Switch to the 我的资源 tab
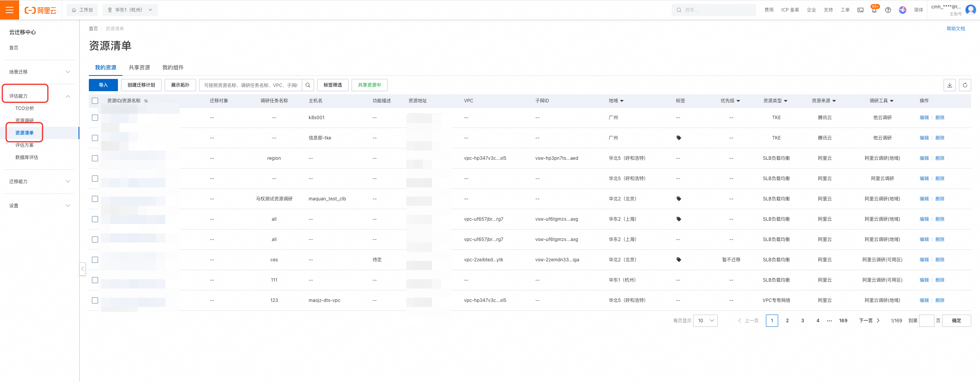Image resolution: width=980 pixels, height=382 pixels. click(106, 67)
